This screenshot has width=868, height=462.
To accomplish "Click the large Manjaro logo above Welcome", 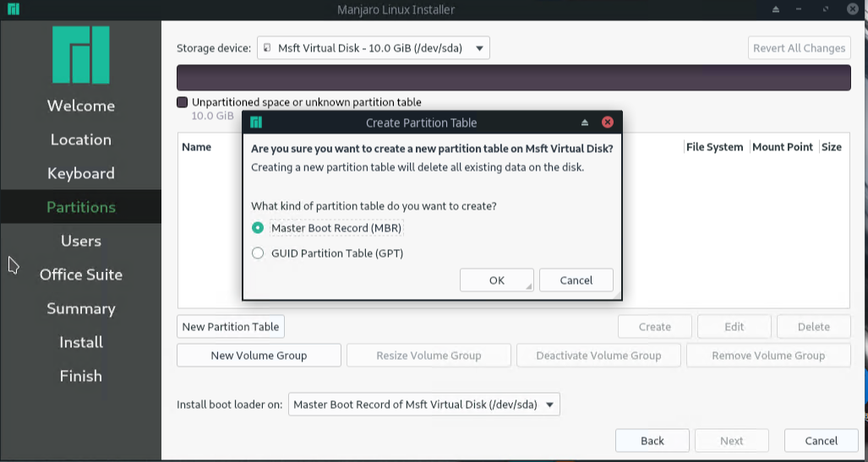I will (x=81, y=55).
